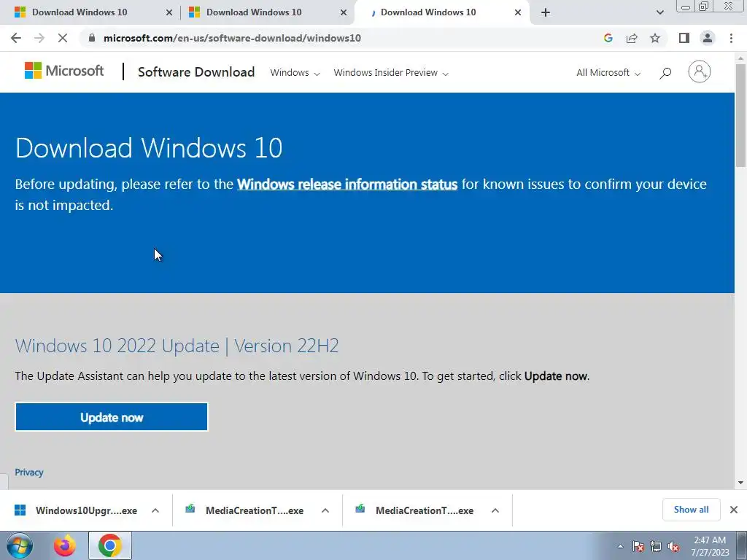
Task: Click the page vertical scrollbar thumb
Action: (x=740, y=114)
